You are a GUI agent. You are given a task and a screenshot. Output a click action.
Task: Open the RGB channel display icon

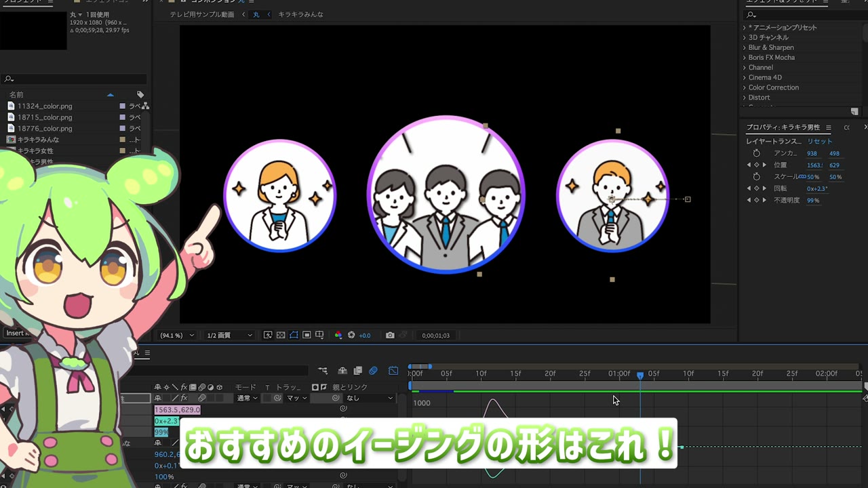point(338,335)
